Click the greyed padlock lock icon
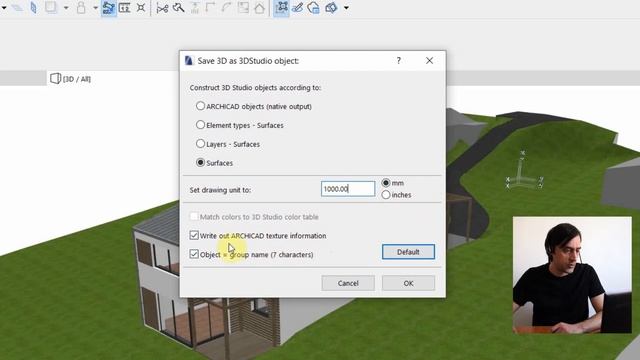The height and width of the screenshot is (360, 640). tap(81, 8)
